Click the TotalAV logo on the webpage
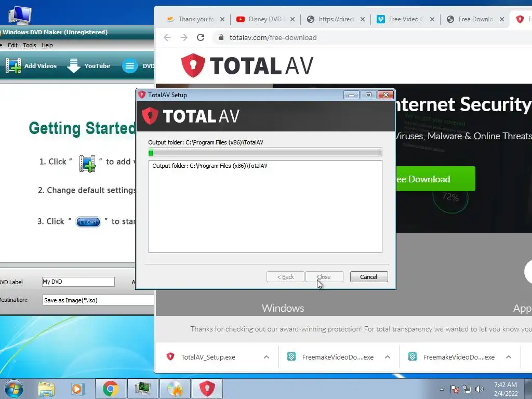The image size is (532, 399). pyautogui.click(x=247, y=65)
